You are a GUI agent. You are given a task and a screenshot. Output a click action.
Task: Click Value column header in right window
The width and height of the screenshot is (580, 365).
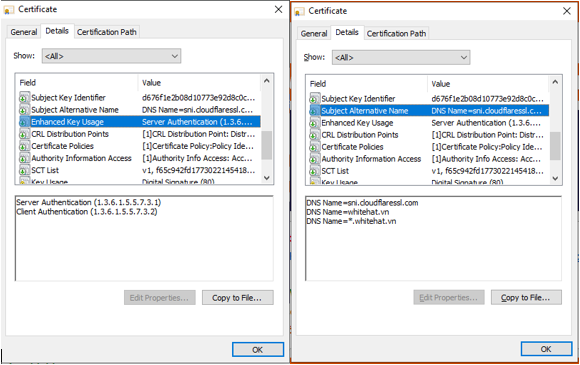click(488, 84)
